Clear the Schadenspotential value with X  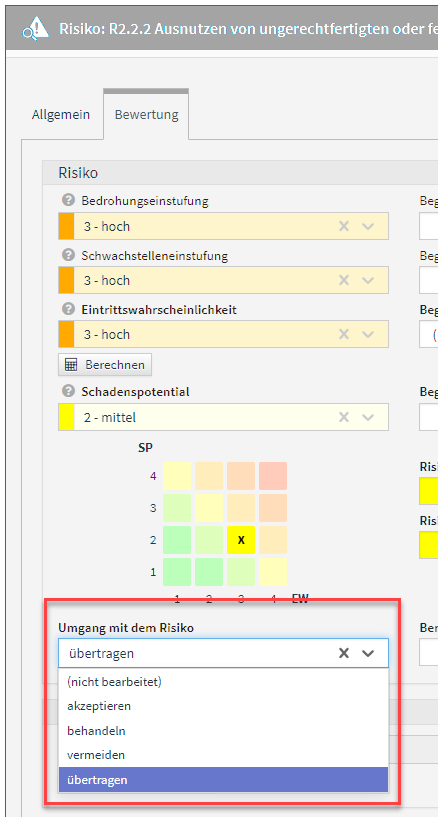point(344,417)
